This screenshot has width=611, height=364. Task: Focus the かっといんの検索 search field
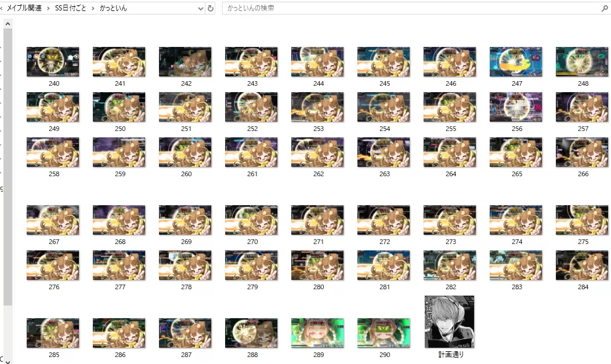[x=413, y=8]
